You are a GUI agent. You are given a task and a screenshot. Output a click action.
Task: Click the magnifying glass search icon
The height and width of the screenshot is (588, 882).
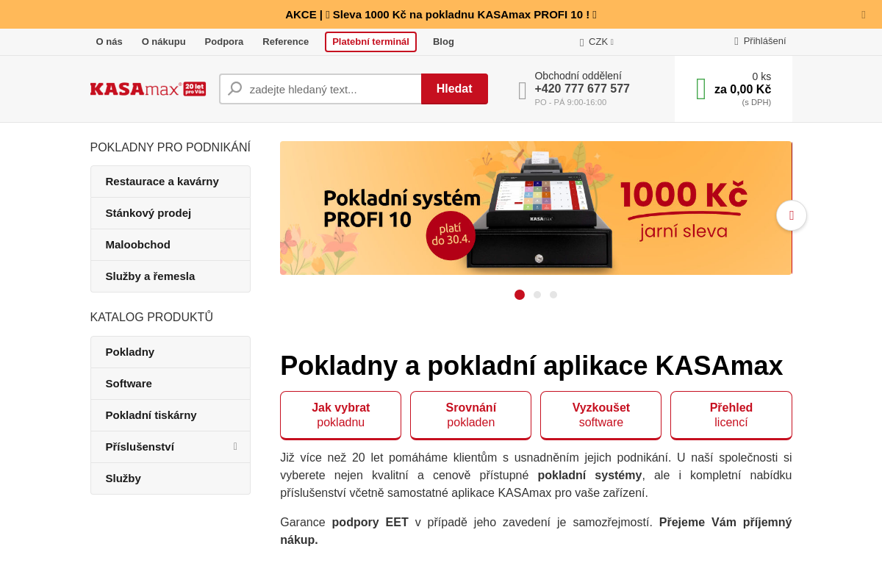coord(234,88)
